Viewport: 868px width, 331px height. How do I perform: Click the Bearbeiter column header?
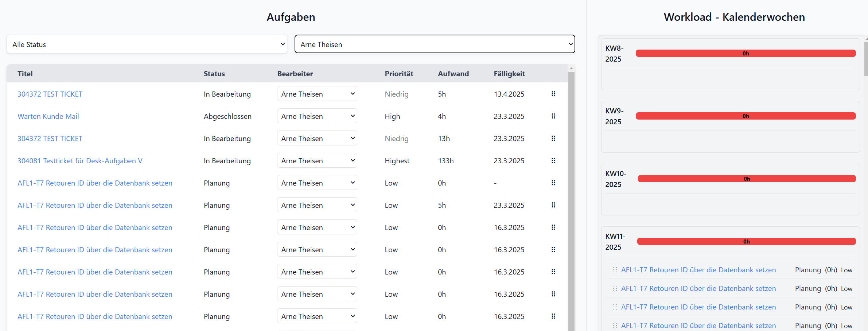click(295, 74)
